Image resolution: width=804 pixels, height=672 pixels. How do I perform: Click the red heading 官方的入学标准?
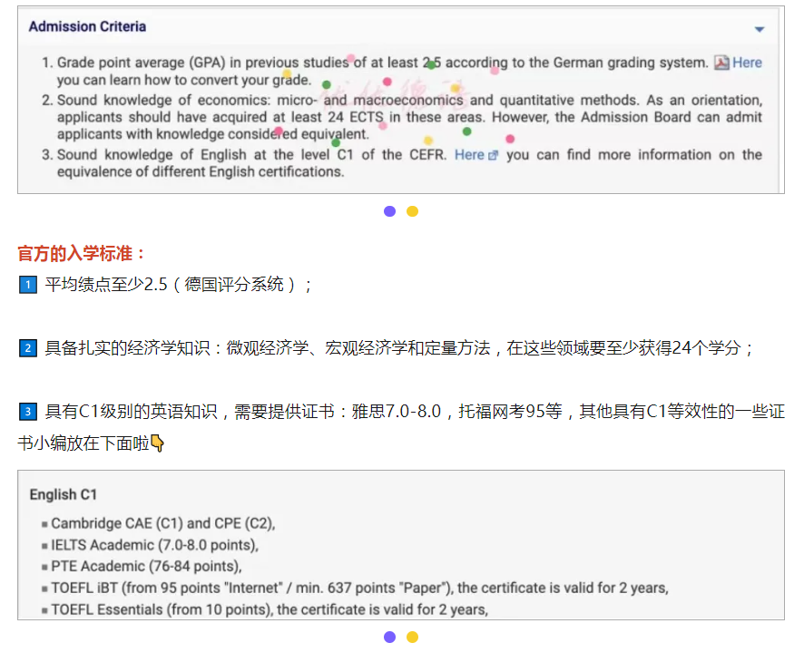[81, 253]
